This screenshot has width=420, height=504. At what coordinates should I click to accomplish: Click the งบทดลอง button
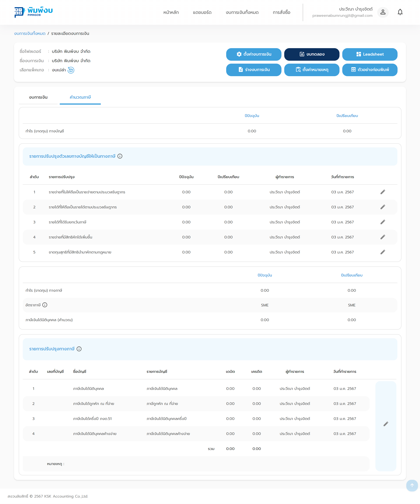tap(312, 54)
